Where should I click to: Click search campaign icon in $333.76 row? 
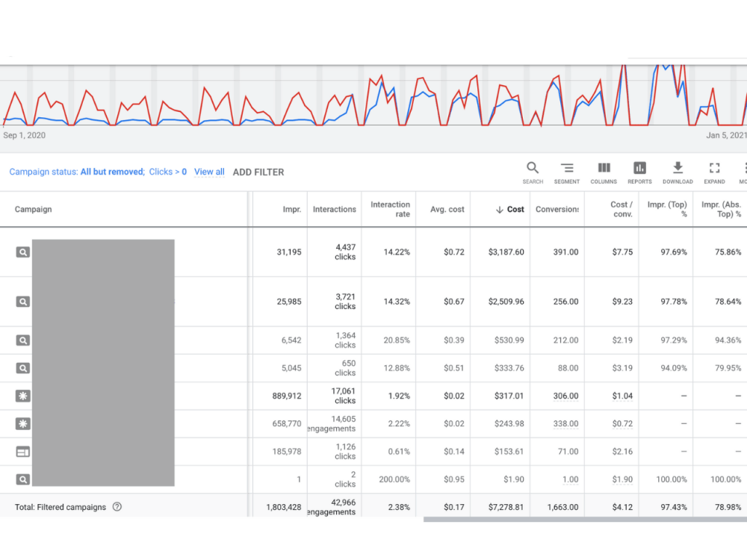tap(23, 368)
